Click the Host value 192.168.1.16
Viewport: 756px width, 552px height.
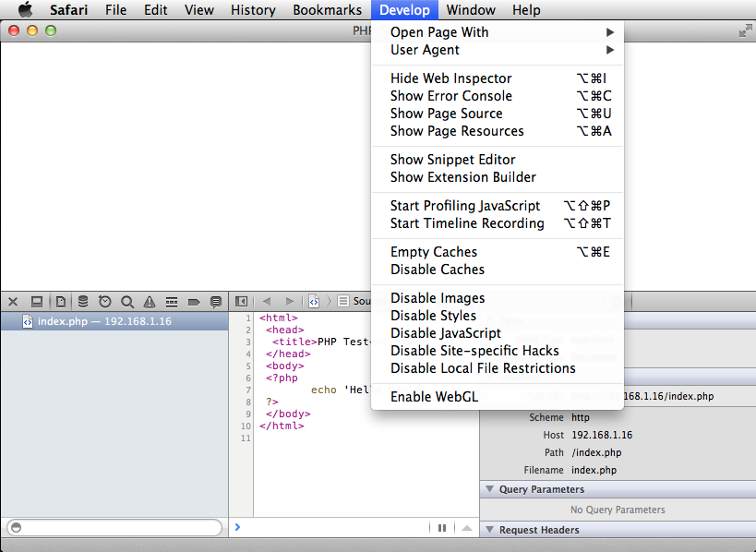(602, 435)
